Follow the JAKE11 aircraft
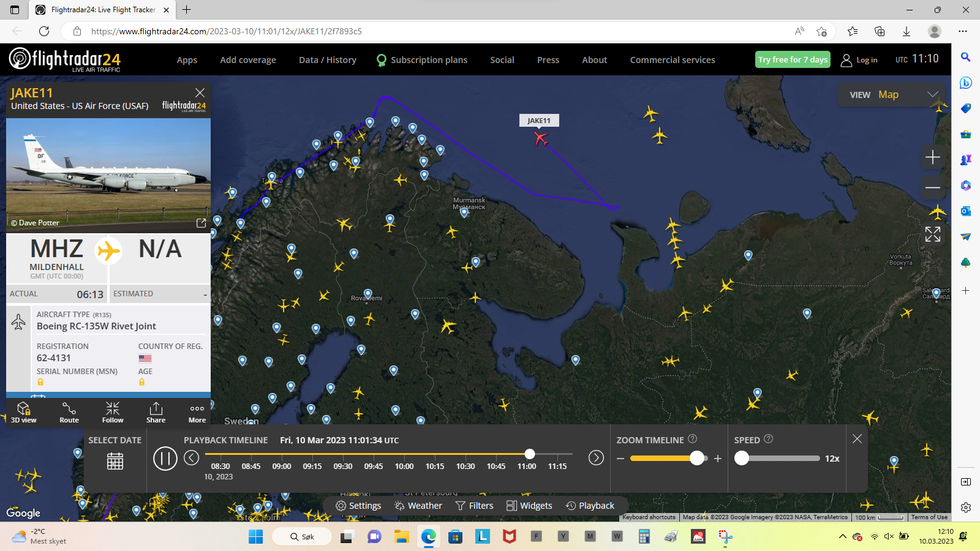 (x=113, y=412)
